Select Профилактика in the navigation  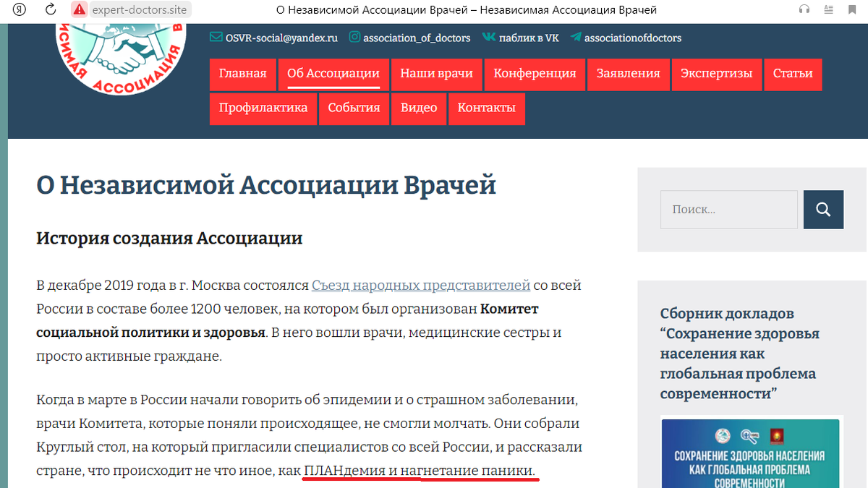(262, 108)
